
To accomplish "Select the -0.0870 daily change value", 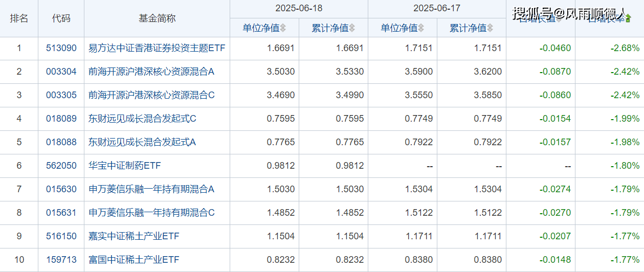I will (555, 72).
